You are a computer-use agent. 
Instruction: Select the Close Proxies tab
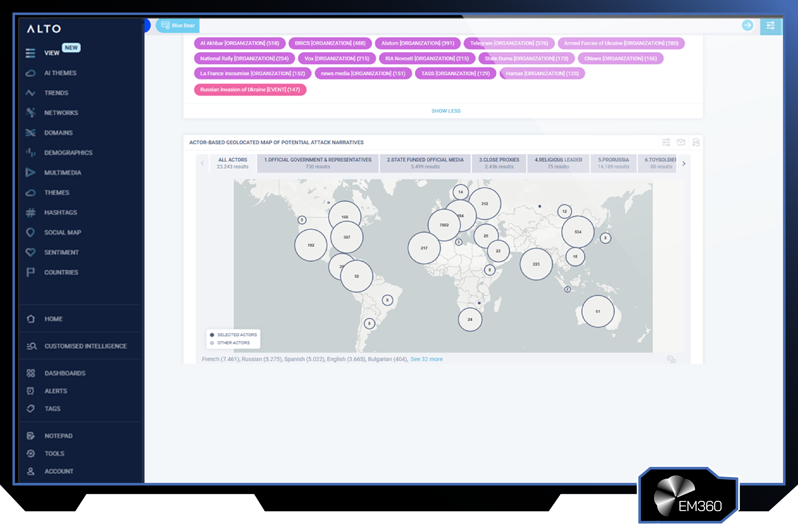pos(499,163)
